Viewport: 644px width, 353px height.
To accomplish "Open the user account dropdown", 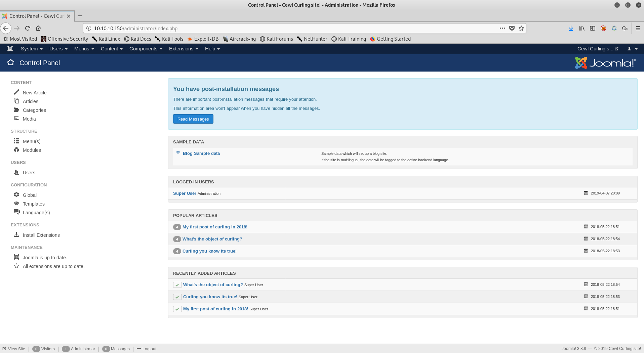I will click(632, 49).
